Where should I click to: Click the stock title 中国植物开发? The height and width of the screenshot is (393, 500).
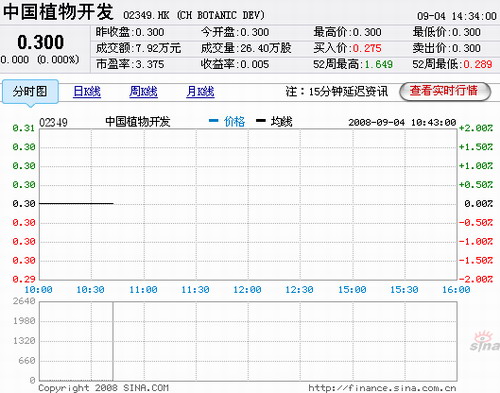tap(58, 12)
